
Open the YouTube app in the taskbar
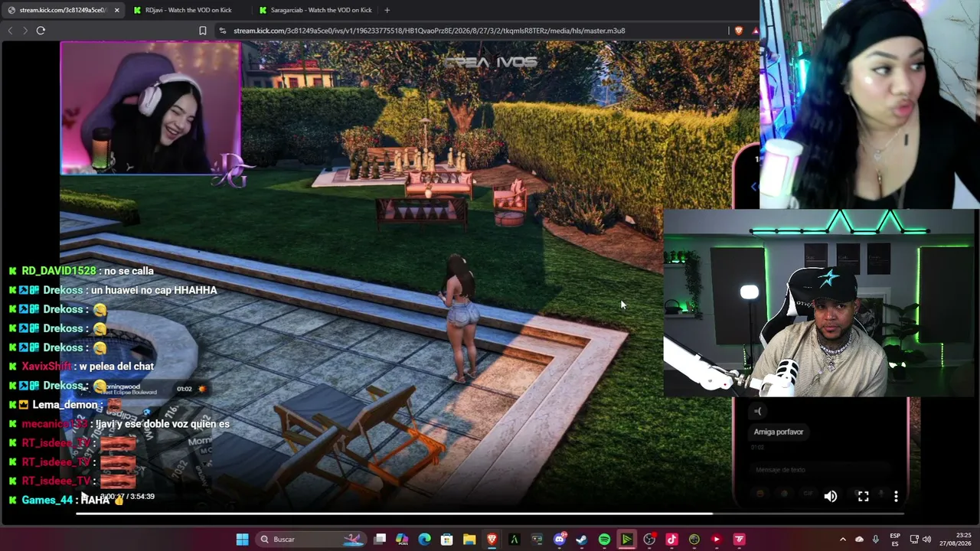point(717,540)
